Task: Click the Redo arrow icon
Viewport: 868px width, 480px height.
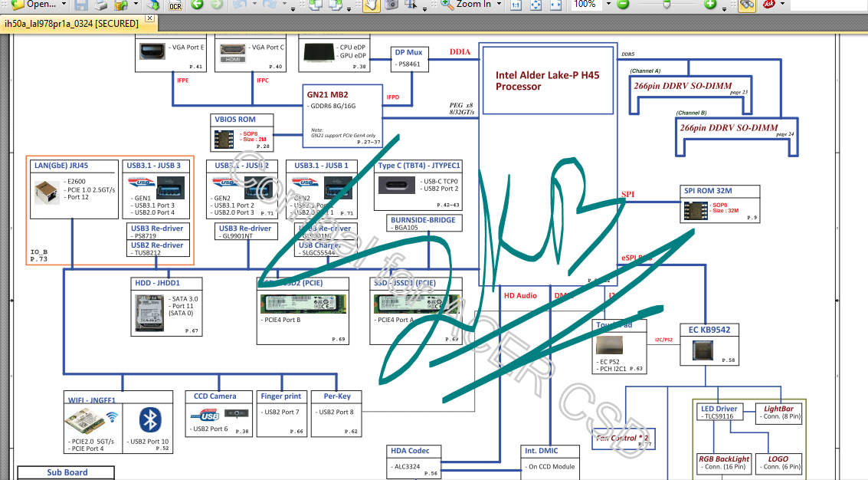Action: tap(270, 5)
